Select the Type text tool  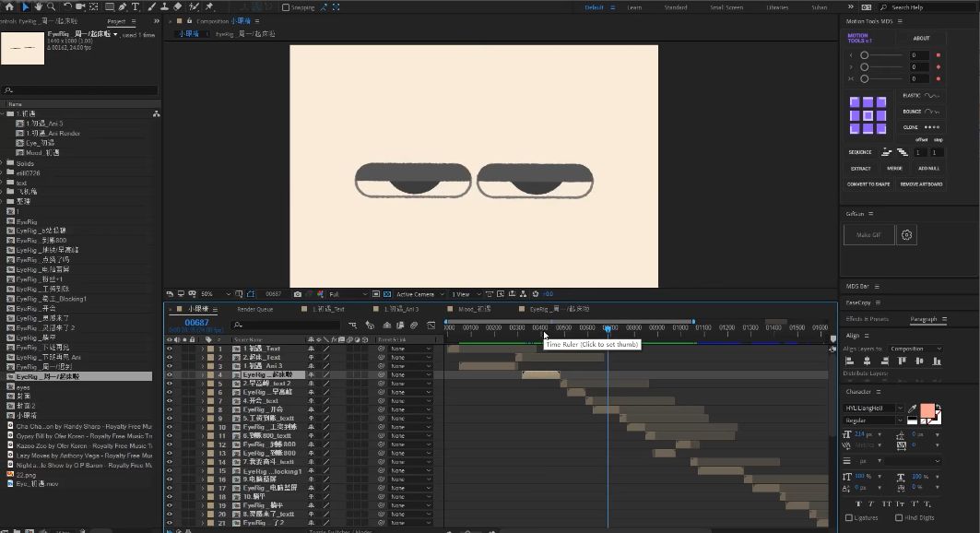pyautogui.click(x=136, y=6)
